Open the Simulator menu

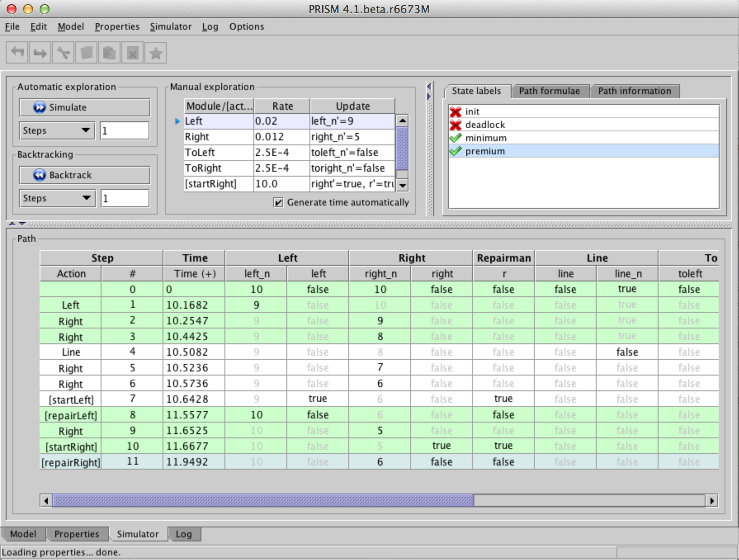(170, 26)
